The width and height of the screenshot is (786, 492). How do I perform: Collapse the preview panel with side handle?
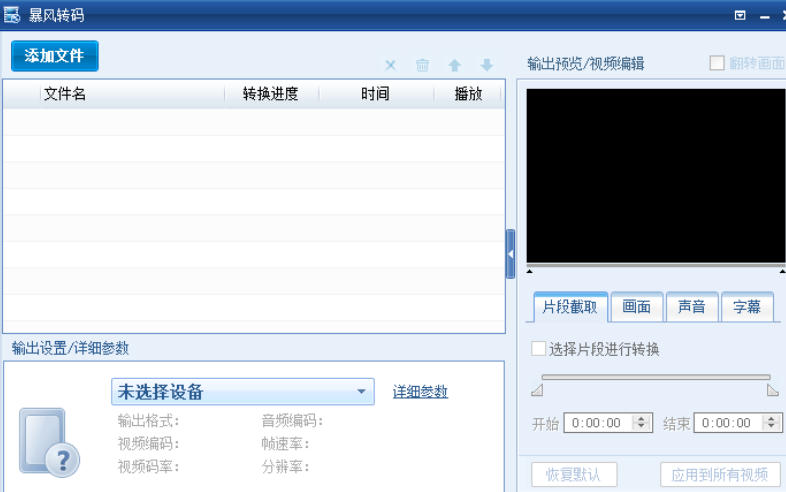coord(510,254)
